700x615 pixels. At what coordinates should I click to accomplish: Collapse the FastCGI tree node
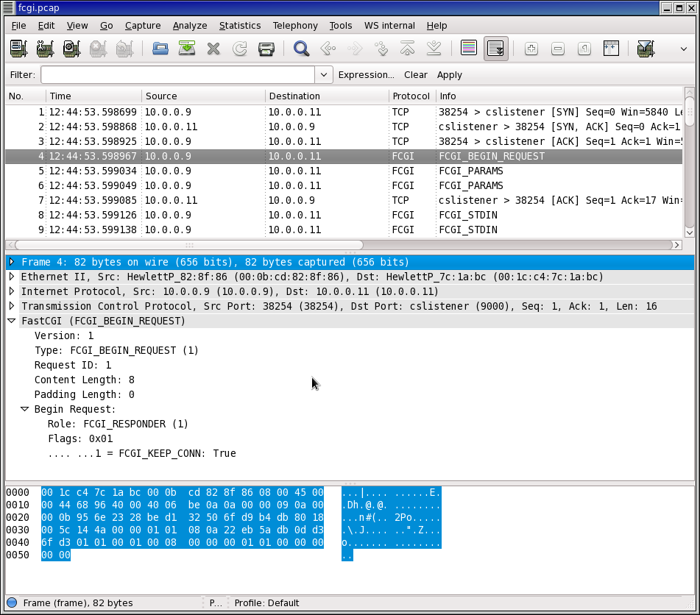12,321
